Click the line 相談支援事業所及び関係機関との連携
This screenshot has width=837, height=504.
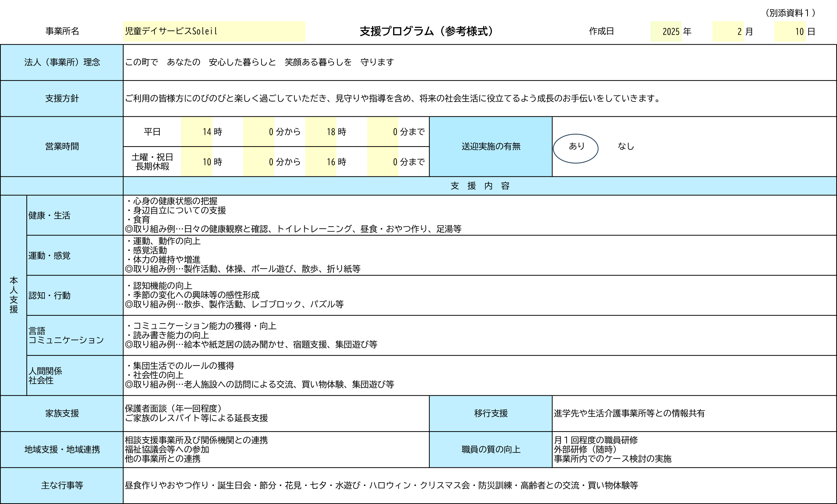pyautogui.click(x=196, y=440)
